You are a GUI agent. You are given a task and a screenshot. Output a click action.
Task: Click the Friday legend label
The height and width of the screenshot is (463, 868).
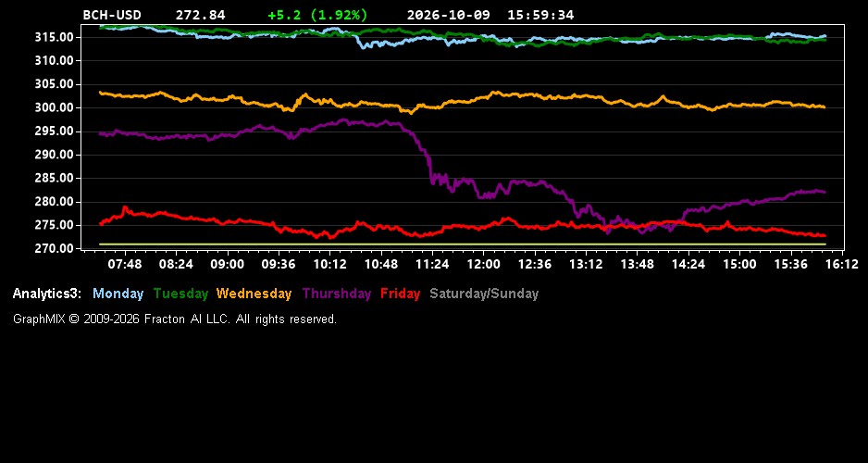pos(401,294)
